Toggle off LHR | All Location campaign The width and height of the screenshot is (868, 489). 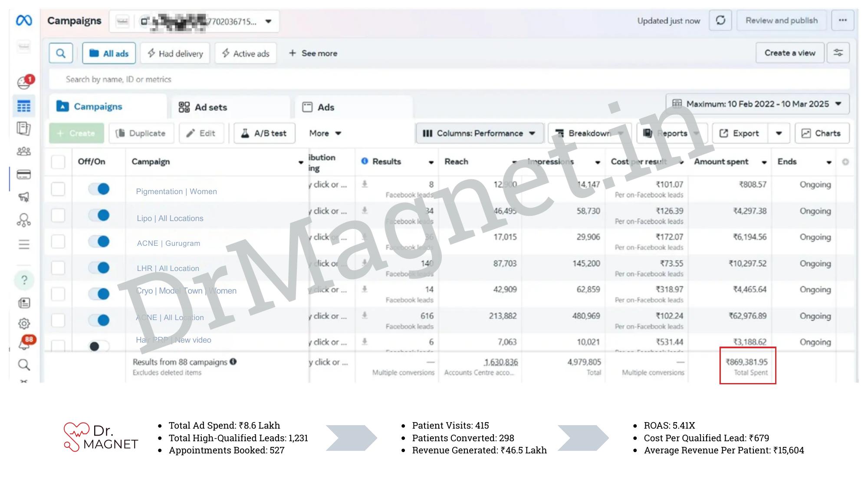[x=99, y=268]
